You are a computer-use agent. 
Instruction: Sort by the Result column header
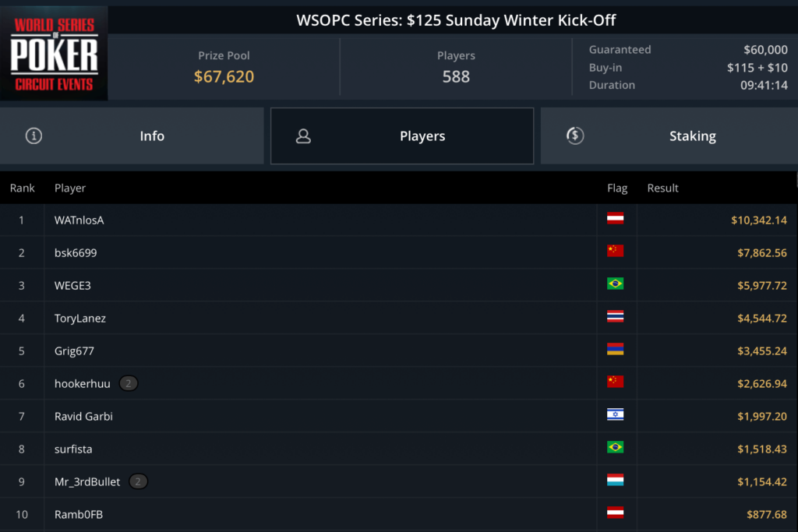click(x=662, y=188)
